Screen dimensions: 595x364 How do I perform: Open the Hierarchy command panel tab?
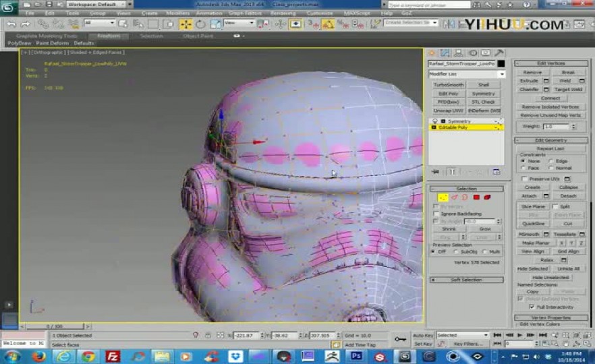[x=459, y=53]
